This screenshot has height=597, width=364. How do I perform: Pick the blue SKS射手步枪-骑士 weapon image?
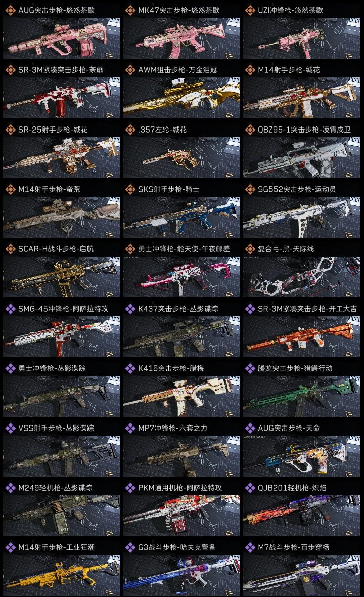pos(181,218)
